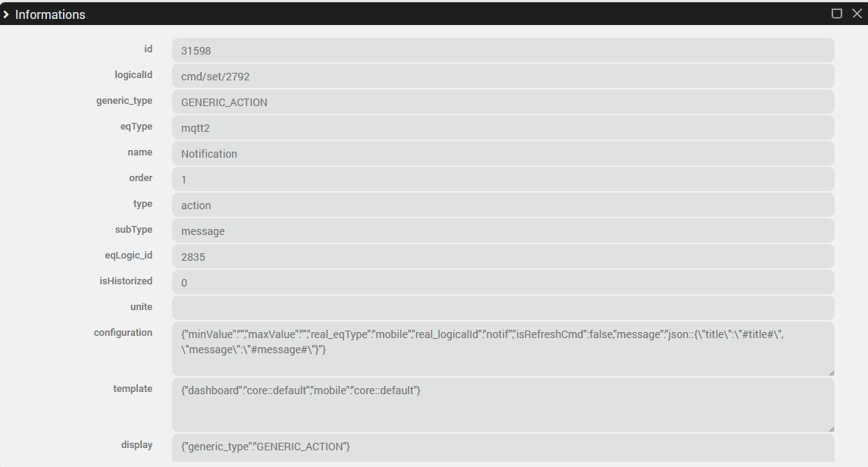Click the Informations header title
This screenshot has height=467, width=868.
pyautogui.click(x=50, y=14)
